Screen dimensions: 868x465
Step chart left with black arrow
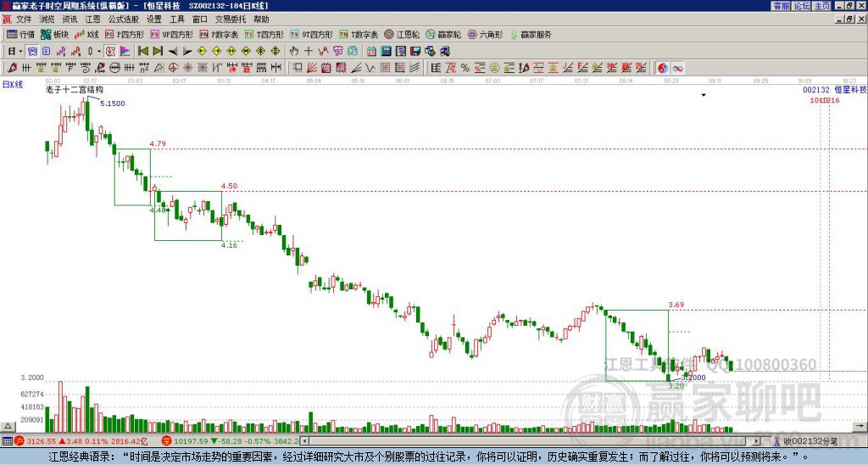pos(173,52)
